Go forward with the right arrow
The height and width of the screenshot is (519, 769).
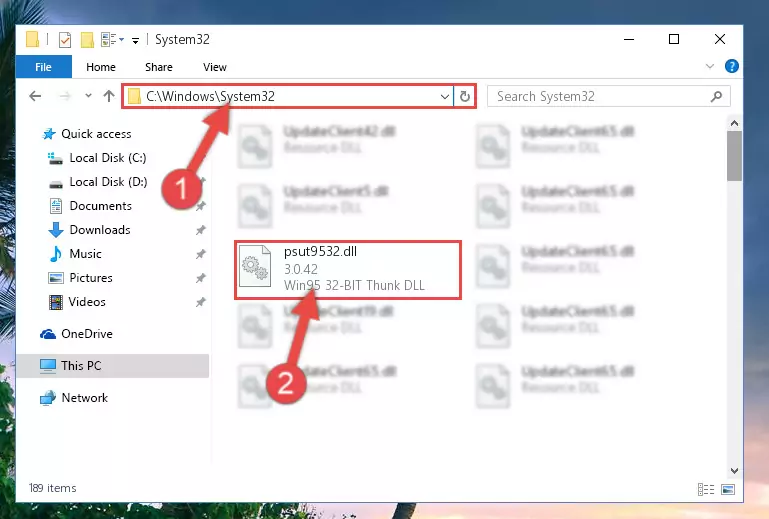[64, 96]
